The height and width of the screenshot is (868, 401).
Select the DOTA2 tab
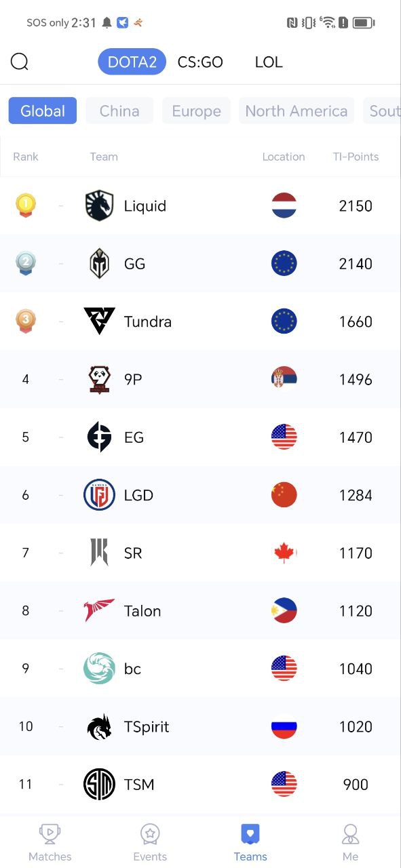click(x=132, y=62)
